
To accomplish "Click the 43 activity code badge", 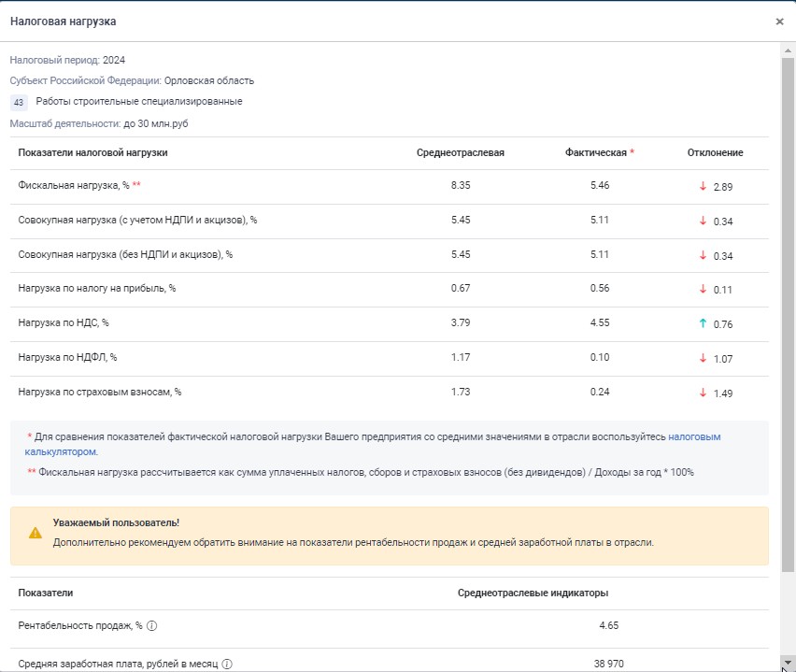I will [19, 102].
